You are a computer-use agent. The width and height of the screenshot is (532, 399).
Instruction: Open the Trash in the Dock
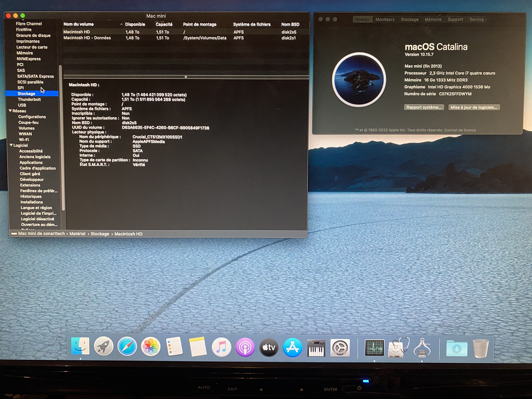pyautogui.click(x=481, y=348)
